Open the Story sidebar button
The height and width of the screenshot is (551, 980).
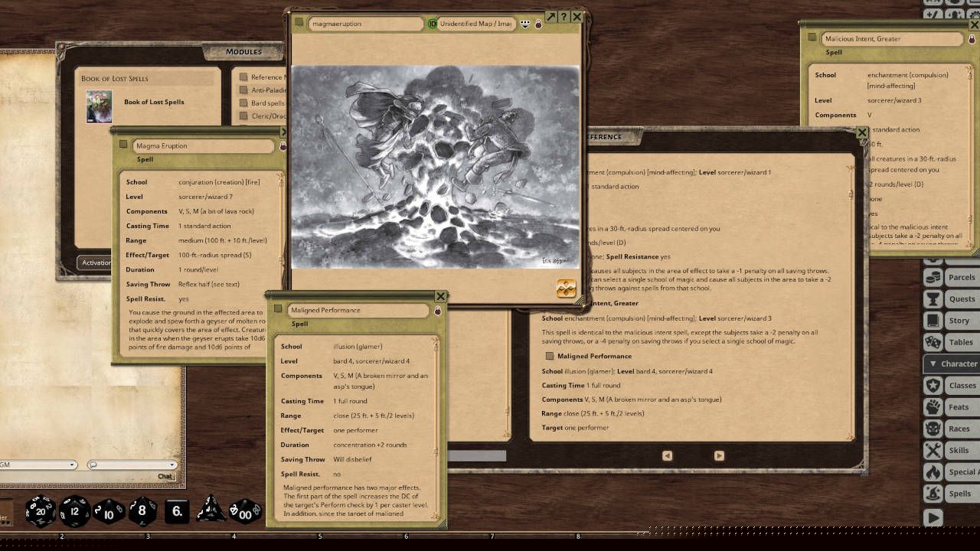(x=950, y=321)
